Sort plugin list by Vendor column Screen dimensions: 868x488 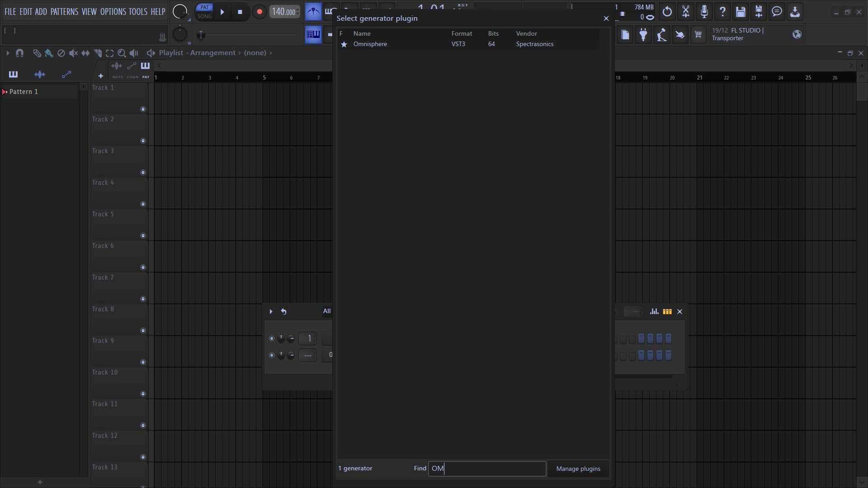(x=527, y=33)
